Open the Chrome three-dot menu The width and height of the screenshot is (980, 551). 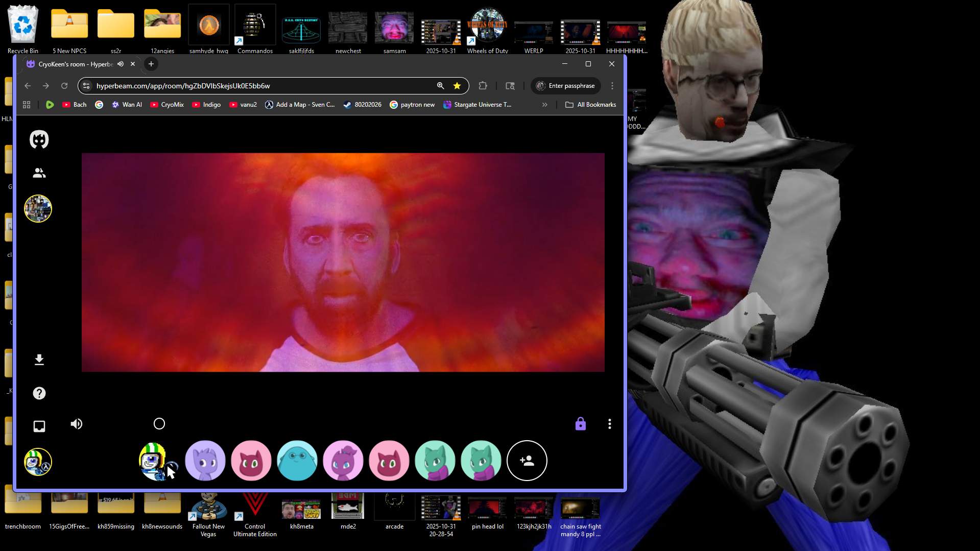pos(612,86)
